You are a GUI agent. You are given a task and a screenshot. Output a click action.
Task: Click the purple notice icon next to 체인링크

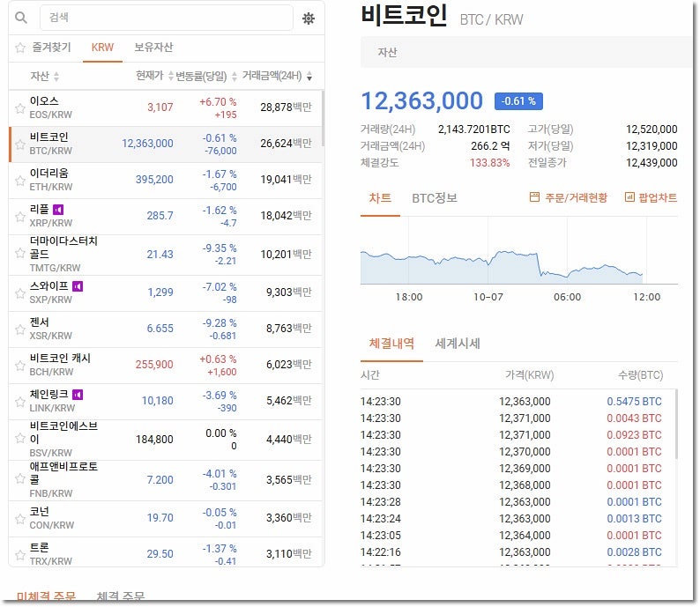[78, 395]
